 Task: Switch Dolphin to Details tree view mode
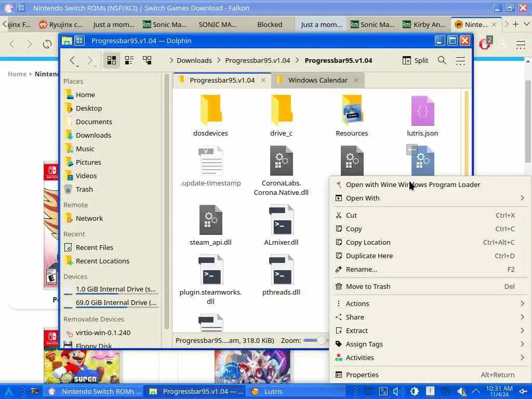coord(147,60)
